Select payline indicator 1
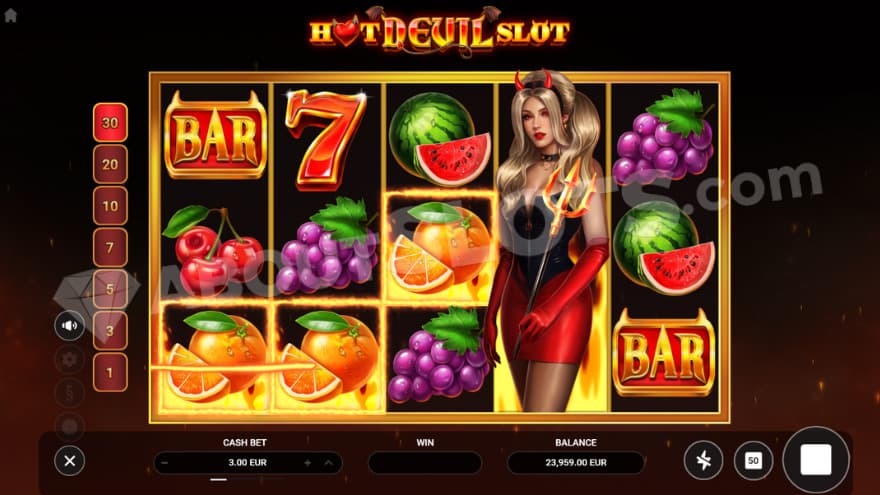The width and height of the screenshot is (880, 495). click(110, 372)
